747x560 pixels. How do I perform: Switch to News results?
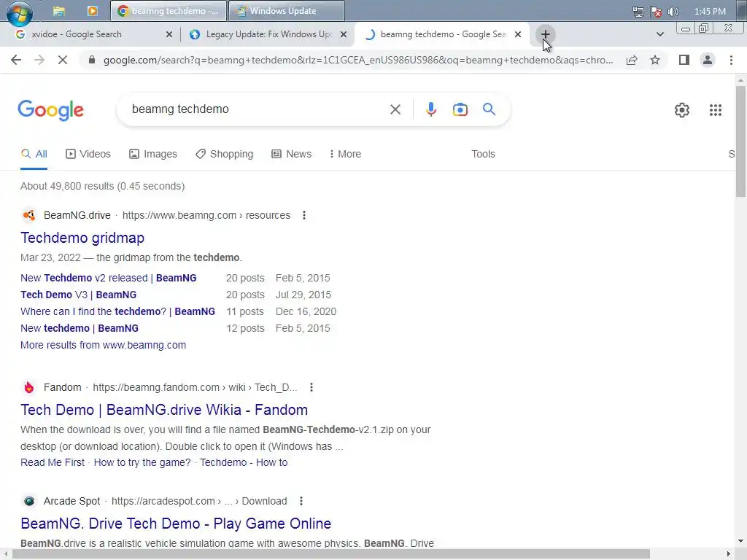pos(291,154)
